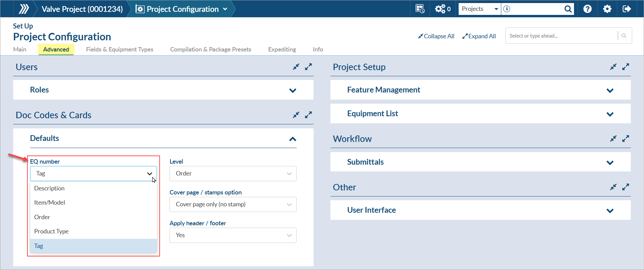This screenshot has width=644, height=270.
Task: Click the background jobs gears icon
Action: [440, 9]
